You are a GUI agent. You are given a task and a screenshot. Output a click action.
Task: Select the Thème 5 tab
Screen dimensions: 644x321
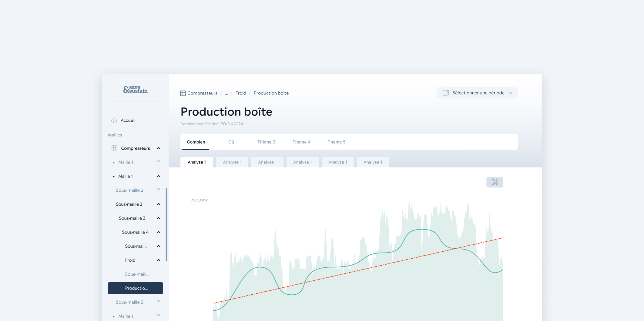pos(337,142)
